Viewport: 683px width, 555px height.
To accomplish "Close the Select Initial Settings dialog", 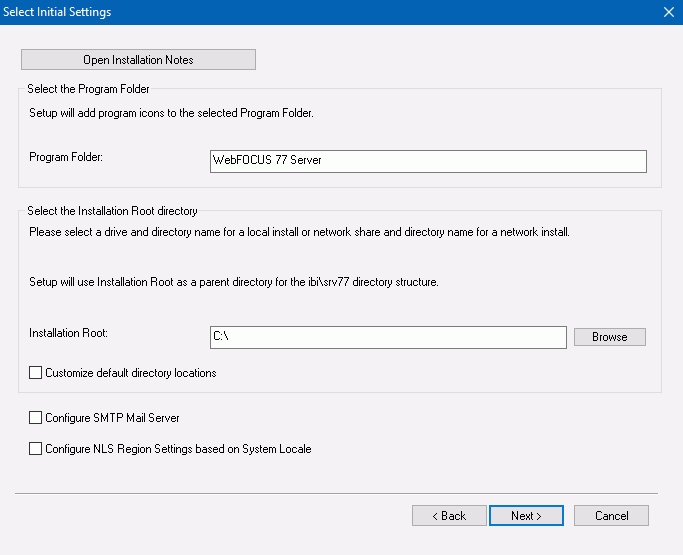I will [x=669, y=12].
